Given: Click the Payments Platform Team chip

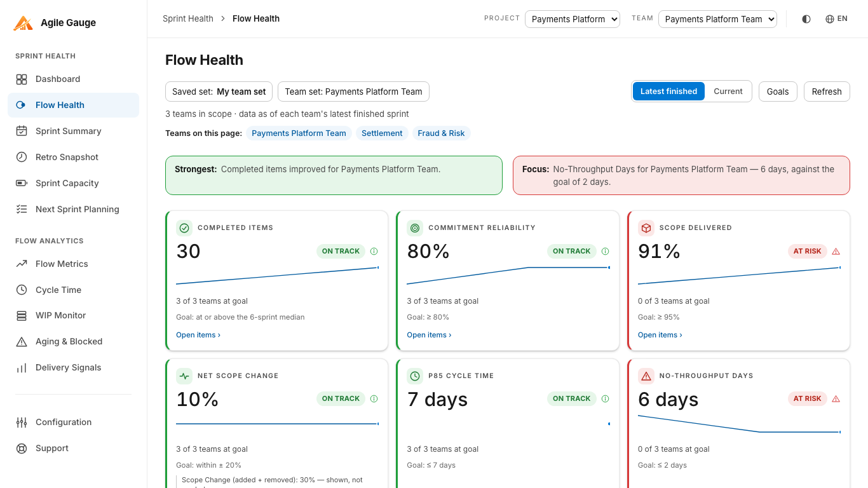Looking at the screenshot, I should tap(299, 133).
